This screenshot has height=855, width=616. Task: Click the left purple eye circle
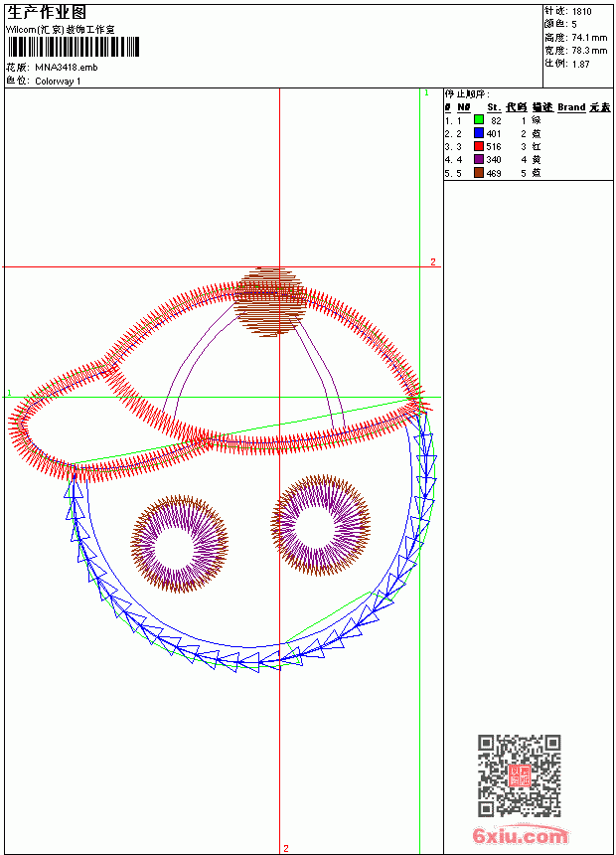coord(180,544)
